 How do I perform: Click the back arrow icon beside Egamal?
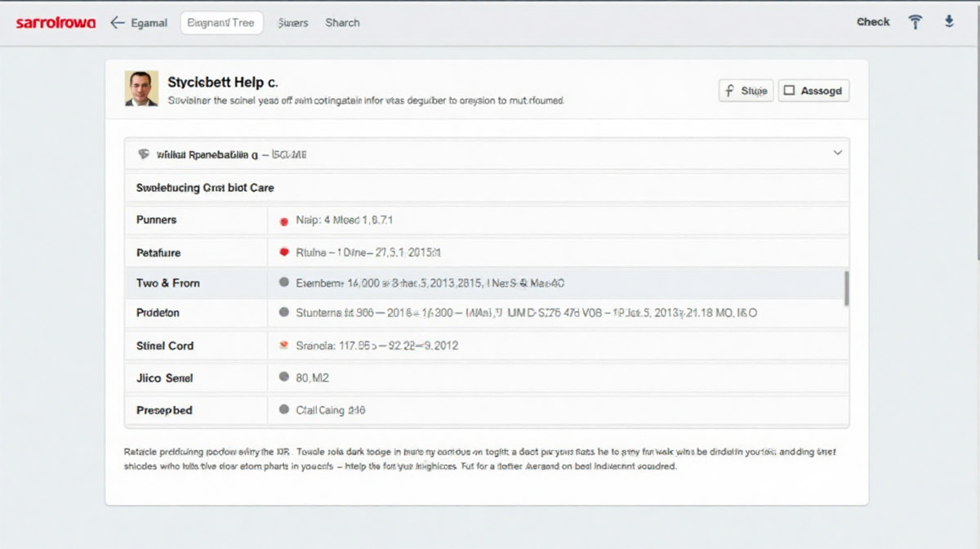tap(117, 23)
